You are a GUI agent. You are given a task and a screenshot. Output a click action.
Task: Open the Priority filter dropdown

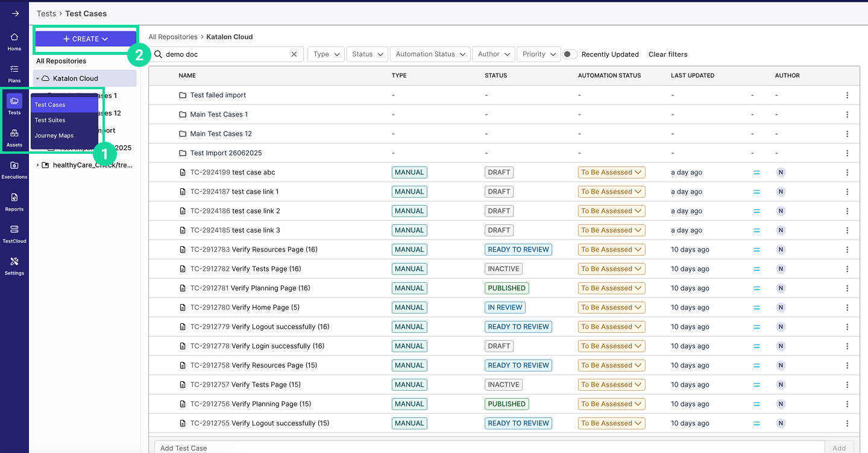click(539, 54)
